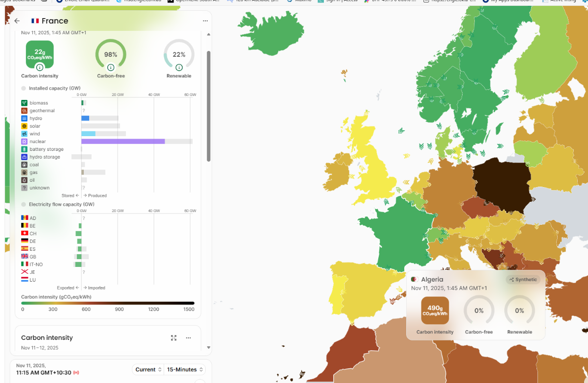
Task: Click the nuclear source icon
Action: [x=24, y=142]
